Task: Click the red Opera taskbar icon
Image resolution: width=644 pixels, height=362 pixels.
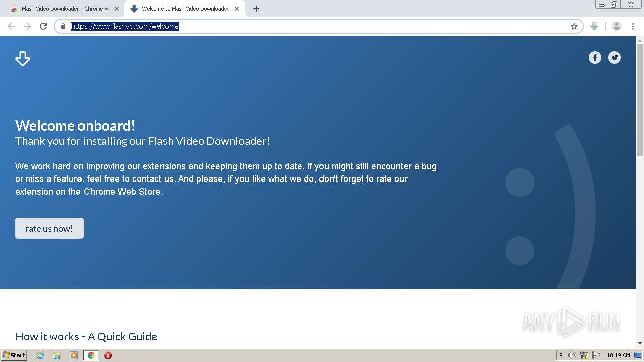Action: pos(108,355)
